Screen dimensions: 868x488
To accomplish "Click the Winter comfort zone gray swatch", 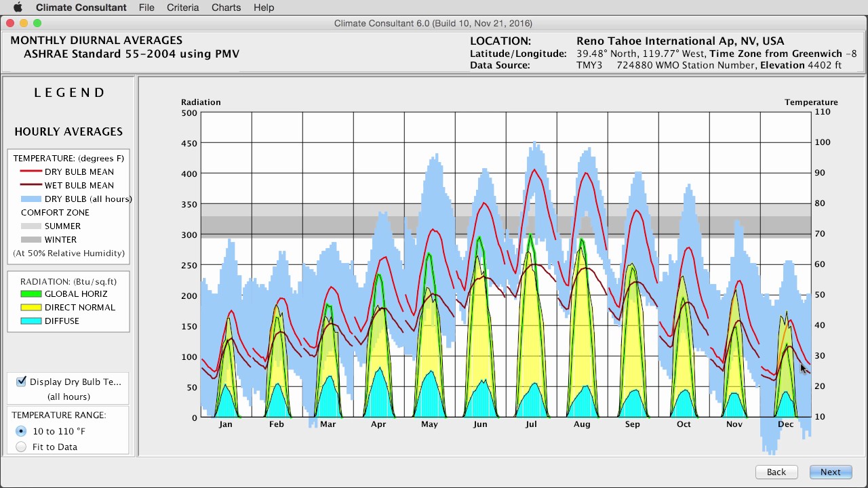I will [31, 239].
